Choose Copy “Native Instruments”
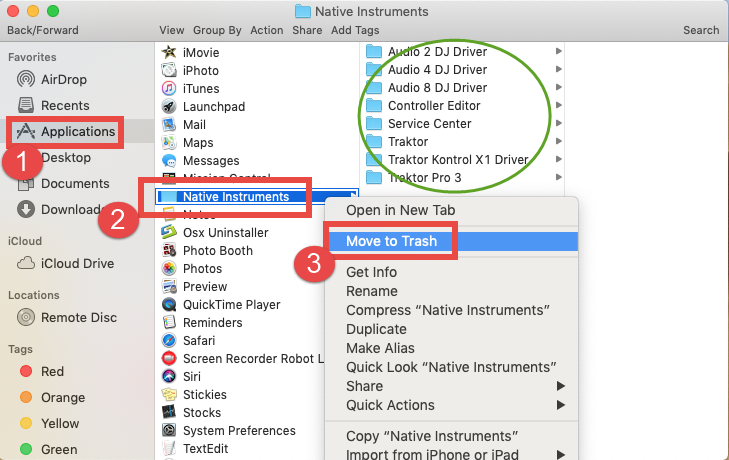 coord(451,436)
